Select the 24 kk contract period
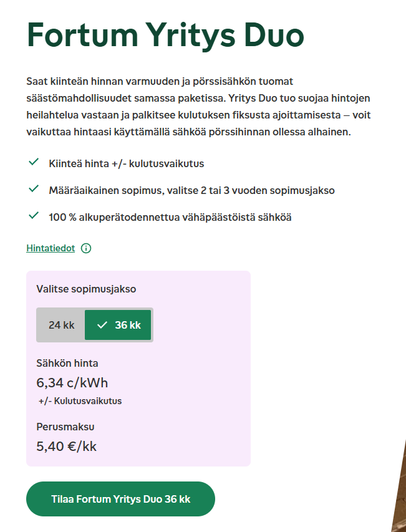Viewport: 406px width, 532px height. 61,325
